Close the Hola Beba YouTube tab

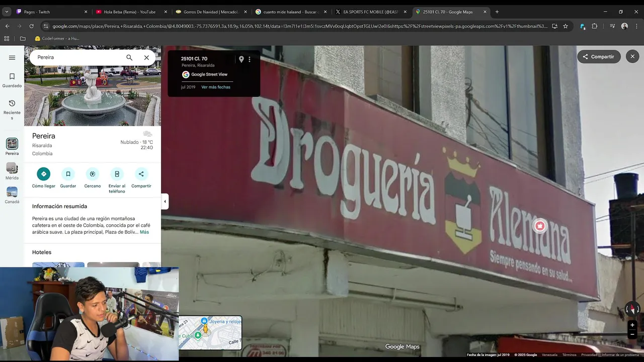point(166,12)
